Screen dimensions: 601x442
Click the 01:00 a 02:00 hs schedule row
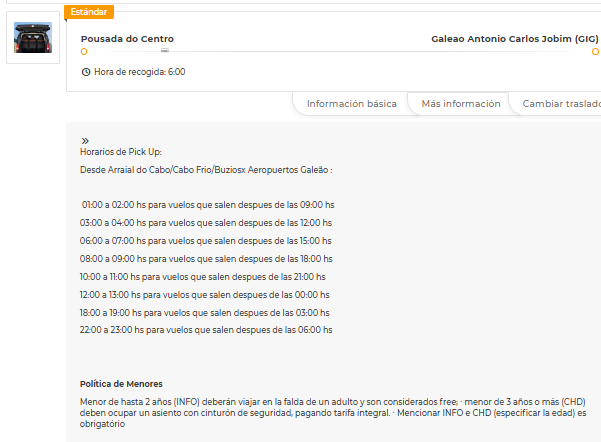(208, 205)
